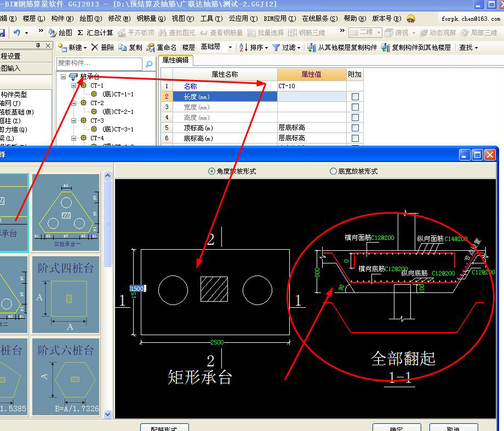Select (底)CT-2-1 in component tree
Viewport: 504px width, 431px height.
pos(118,112)
